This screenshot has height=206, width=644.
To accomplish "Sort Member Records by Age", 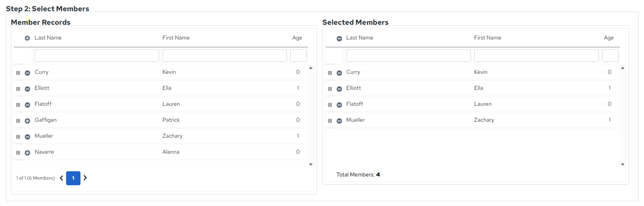I will tap(297, 38).
